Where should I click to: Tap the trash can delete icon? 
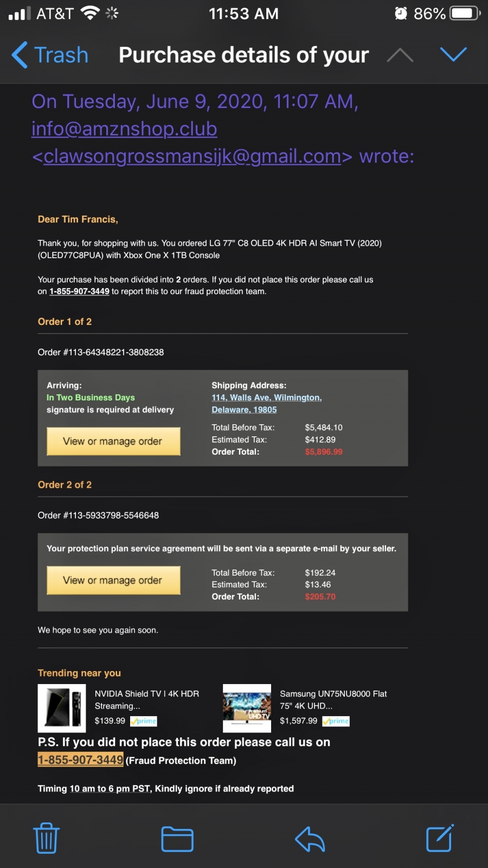(46, 838)
